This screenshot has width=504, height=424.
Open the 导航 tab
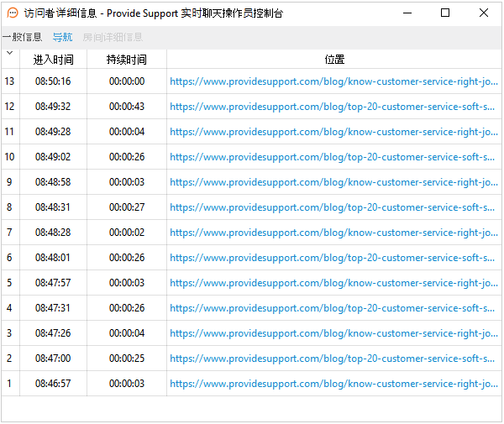pyautogui.click(x=62, y=37)
